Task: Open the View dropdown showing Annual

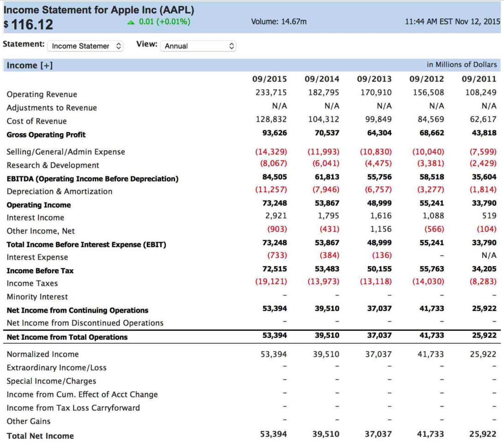Action: point(198,46)
